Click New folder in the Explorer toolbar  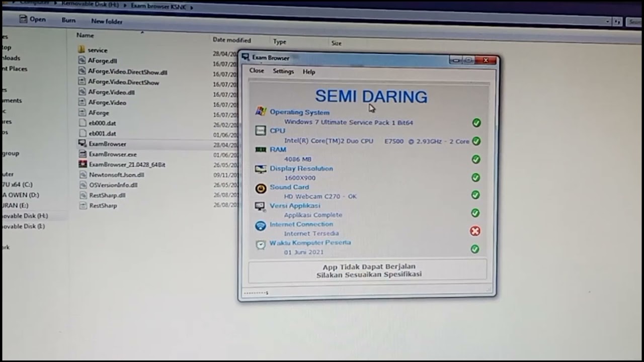coord(107,22)
